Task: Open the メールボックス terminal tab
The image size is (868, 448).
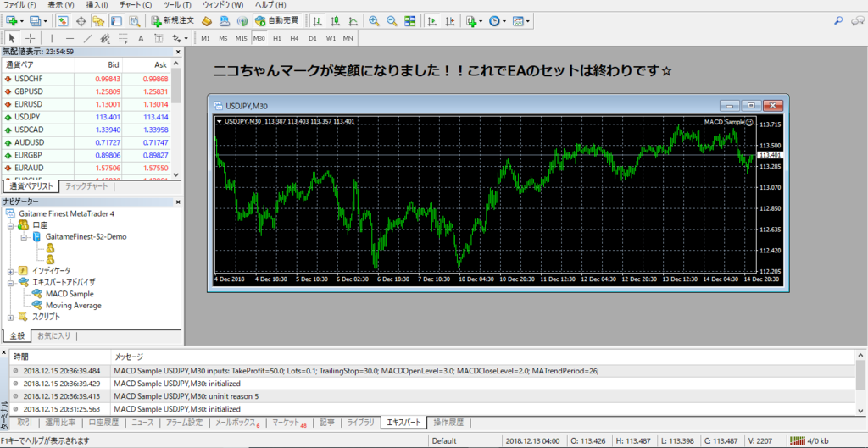Action: click(237, 423)
